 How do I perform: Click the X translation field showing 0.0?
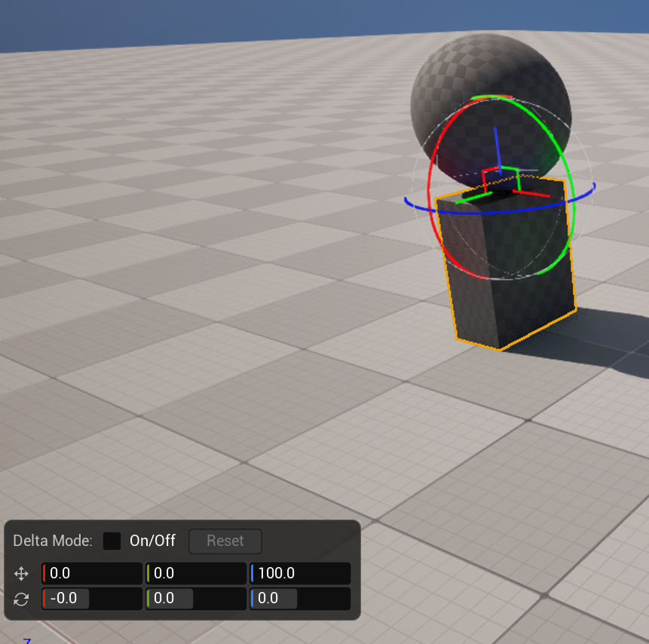pyautogui.click(x=90, y=573)
